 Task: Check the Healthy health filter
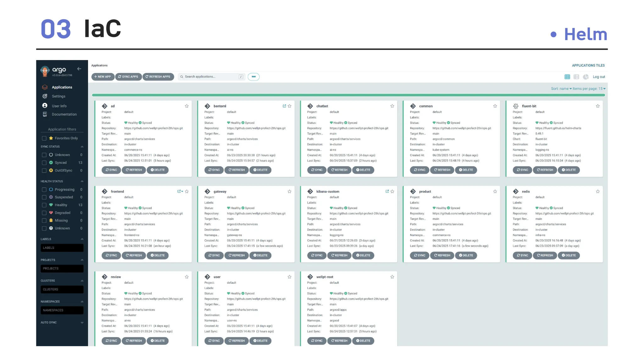pyautogui.click(x=44, y=205)
